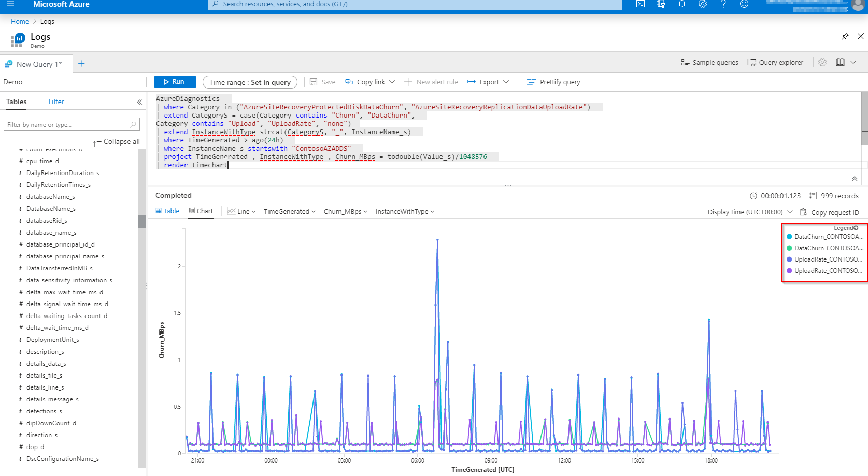Open the Time range selector

pyautogui.click(x=250, y=82)
